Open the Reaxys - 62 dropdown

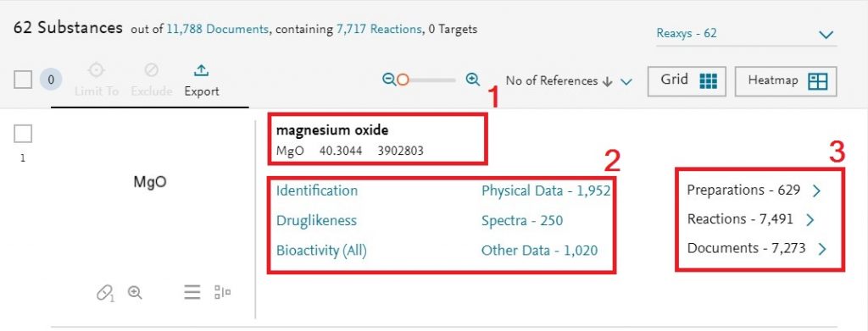point(746,34)
